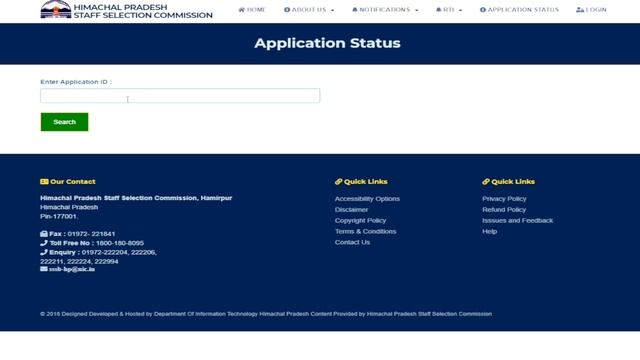Expand the RTI dropdown arrow
The height and width of the screenshot is (360, 640).
[460, 10]
